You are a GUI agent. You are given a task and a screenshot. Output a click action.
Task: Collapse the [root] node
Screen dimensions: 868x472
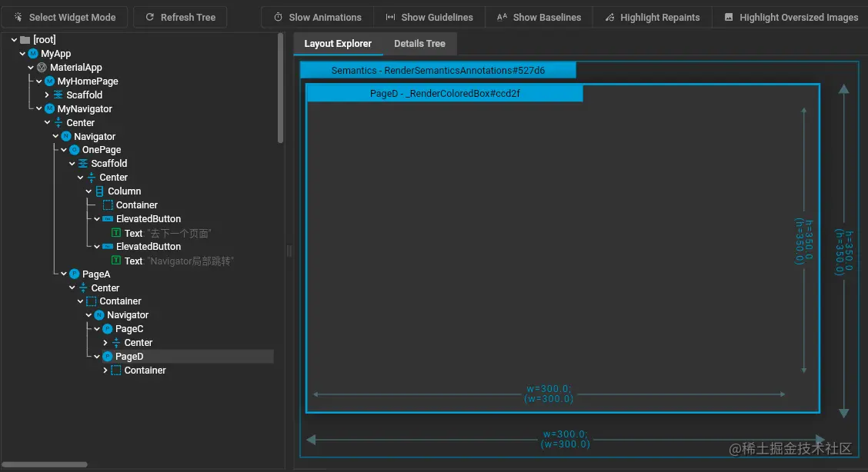(x=15, y=40)
